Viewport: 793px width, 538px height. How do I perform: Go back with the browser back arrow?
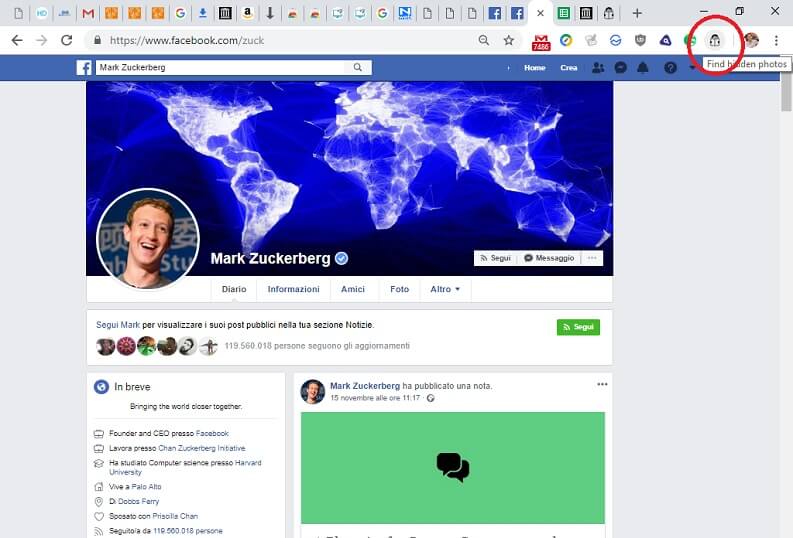click(x=17, y=40)
